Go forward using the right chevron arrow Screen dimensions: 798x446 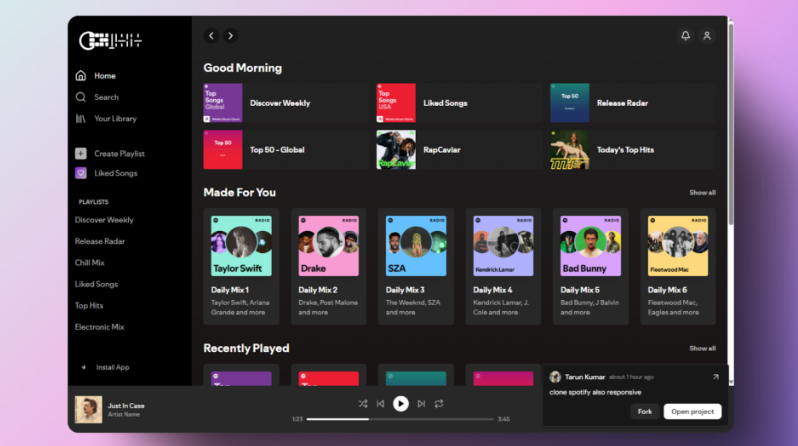point(231,36)
